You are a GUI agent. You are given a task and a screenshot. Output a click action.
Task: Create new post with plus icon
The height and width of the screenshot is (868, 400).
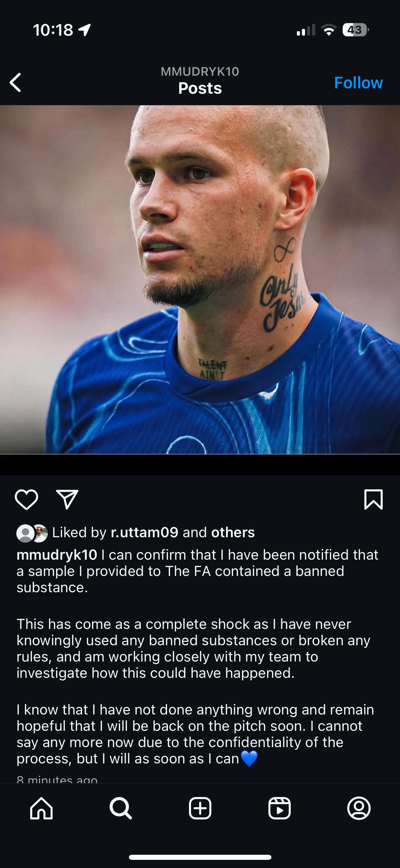[x=200, y=809]
